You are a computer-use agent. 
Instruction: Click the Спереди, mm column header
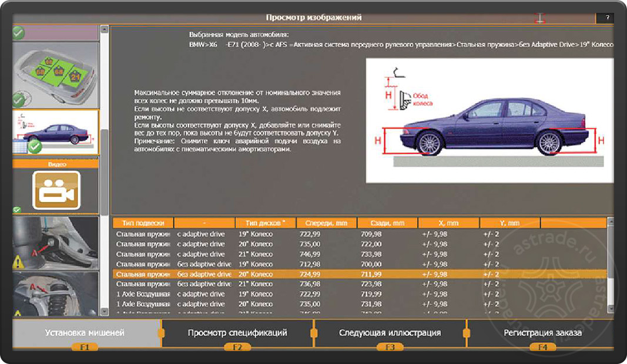(x=326, y=223)
